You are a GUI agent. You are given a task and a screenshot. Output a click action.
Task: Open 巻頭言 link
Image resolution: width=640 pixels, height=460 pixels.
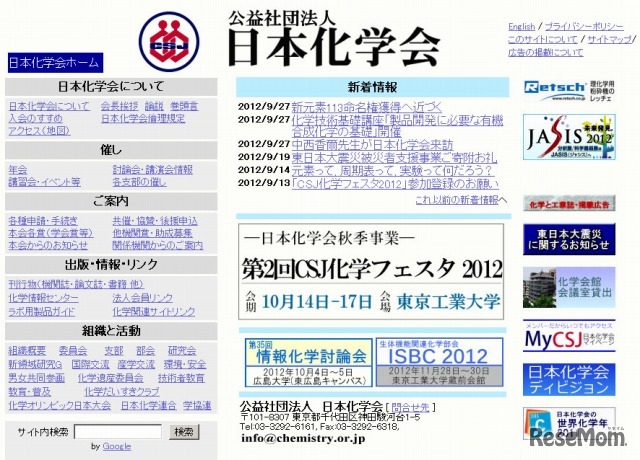[184, 107]
